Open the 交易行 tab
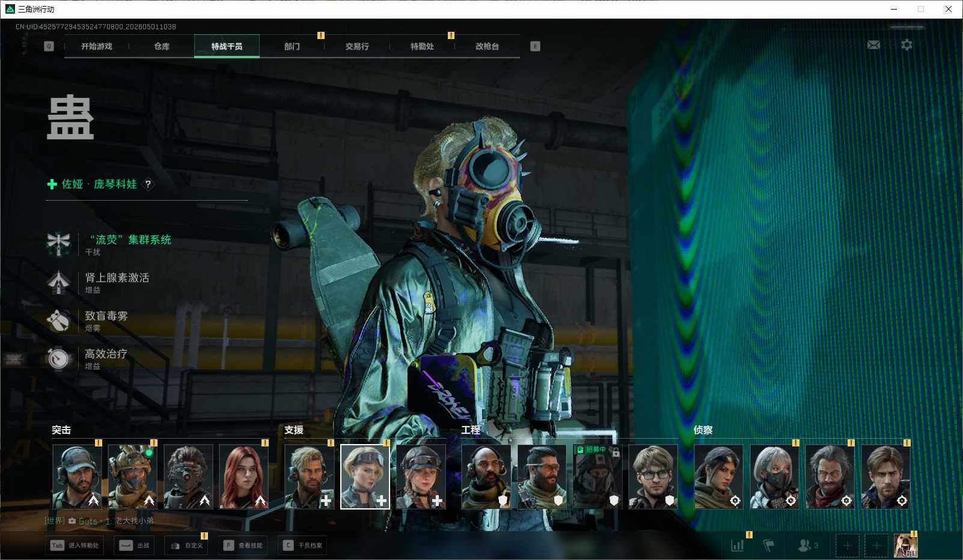This screenshot has width=963, height=560. tap(357, 46)
